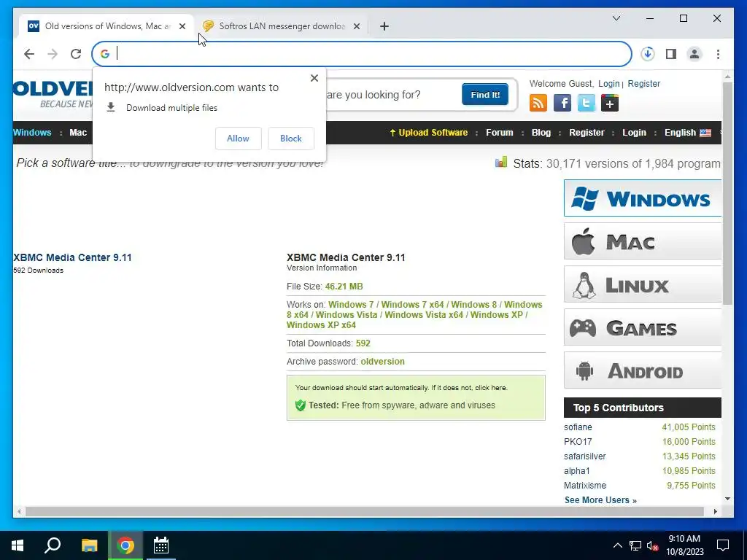This screenshot has width=747, height=560.
Task: Click the address bar input
Action: click(362, 54)
